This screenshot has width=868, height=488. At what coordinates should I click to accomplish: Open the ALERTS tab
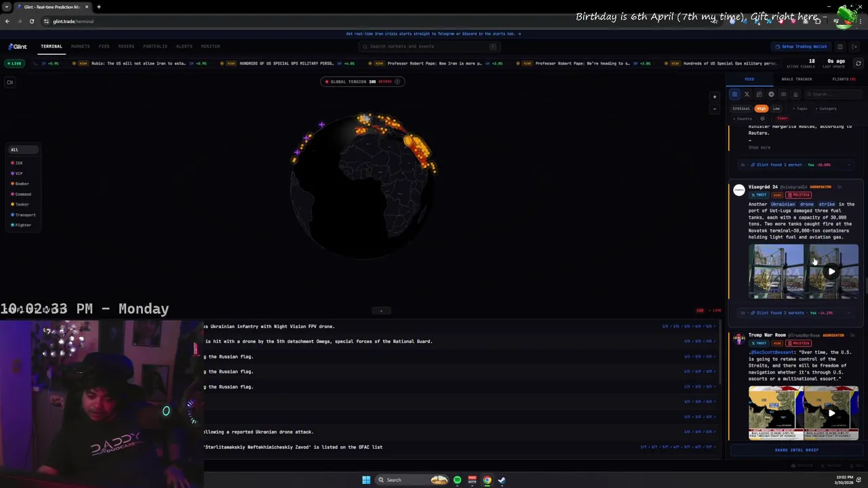(184, 46)
